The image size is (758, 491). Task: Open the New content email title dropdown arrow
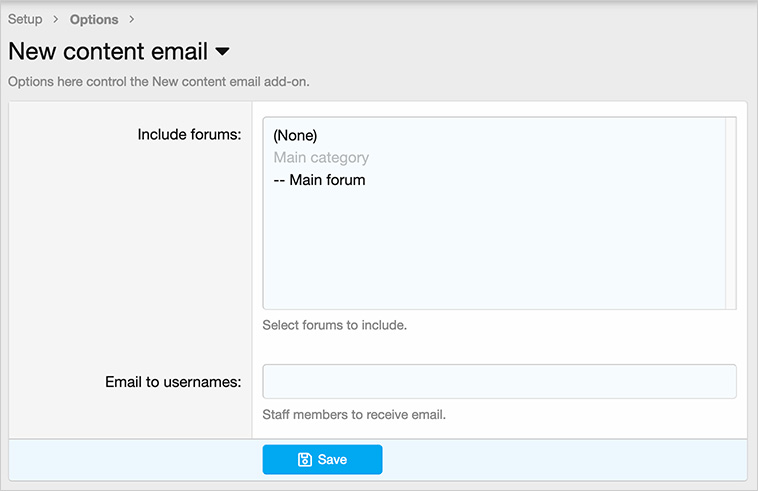click(x=222, y=51)
